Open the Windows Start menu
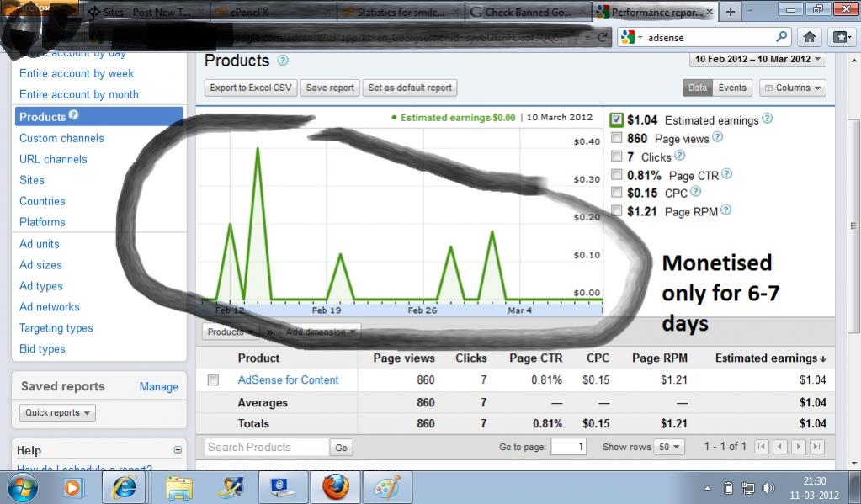The width and height of the screenshot is (861, 504). (x=22, y=487)
